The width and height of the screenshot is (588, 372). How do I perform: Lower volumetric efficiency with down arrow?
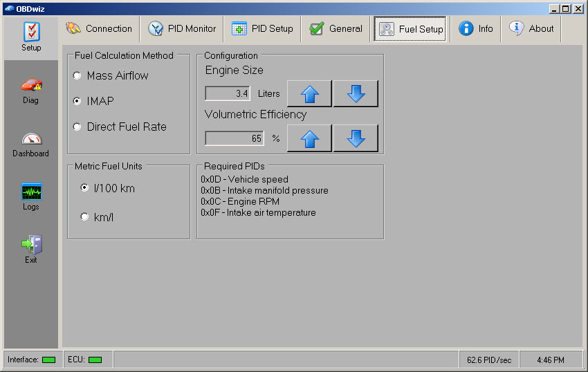(x=356, y=138)
